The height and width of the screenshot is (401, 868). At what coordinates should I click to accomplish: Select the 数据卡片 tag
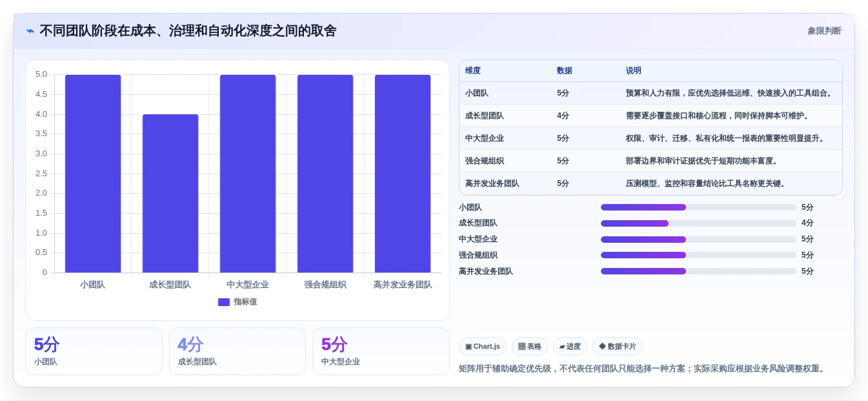(x=618, y=347)
